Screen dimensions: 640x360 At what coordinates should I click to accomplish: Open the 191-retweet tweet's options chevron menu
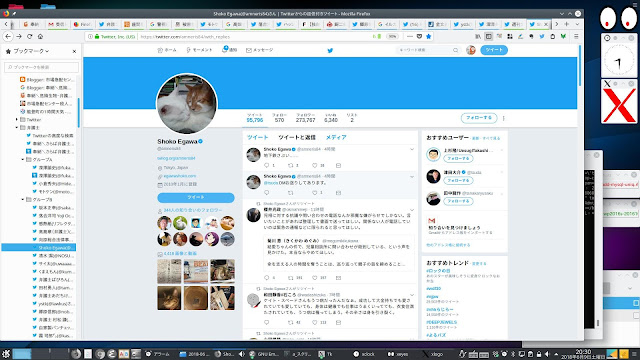pyautogui.click(x=412, y=210)
